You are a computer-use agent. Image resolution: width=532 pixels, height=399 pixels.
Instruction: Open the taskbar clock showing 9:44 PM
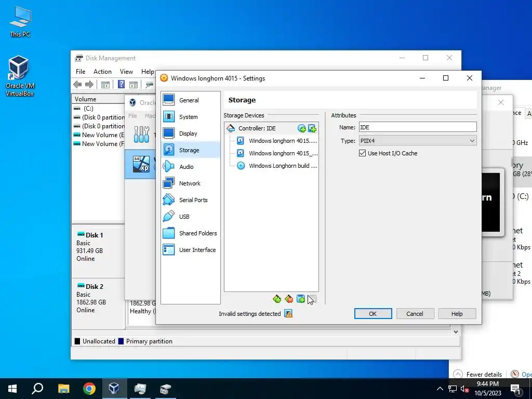487,389
